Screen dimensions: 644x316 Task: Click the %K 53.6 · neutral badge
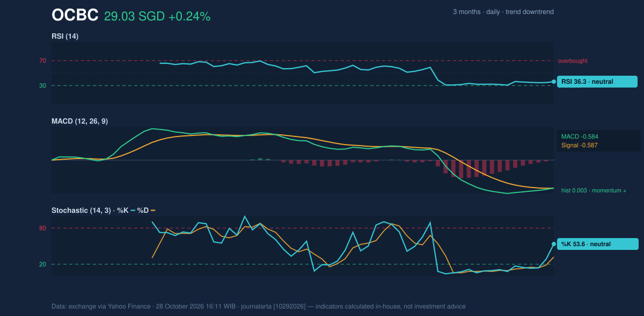[x=598, y=244]
